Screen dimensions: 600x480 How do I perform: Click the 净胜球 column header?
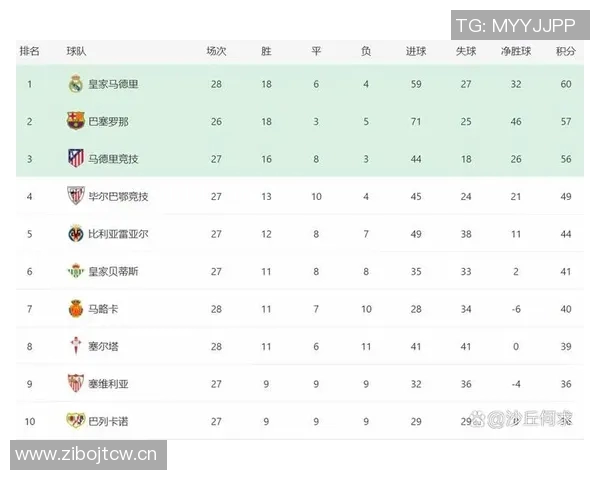tap(515, 51)
